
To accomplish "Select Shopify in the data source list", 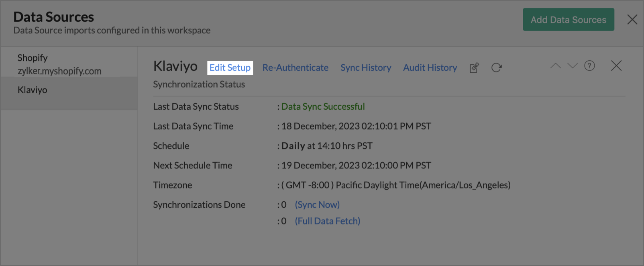I will pos(33,58).
